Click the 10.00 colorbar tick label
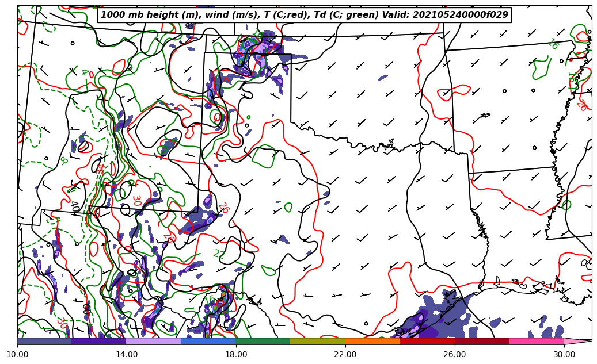Viewport: 597px width, 364px height. pyautogui.click(x=17, y=354)
